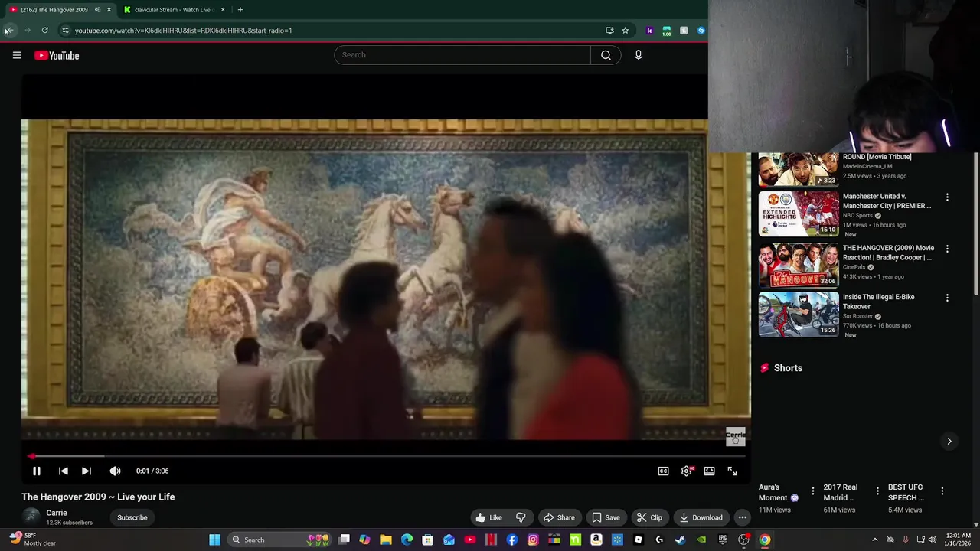
Task: Pause the video with the player button
Action: point(36,471)
